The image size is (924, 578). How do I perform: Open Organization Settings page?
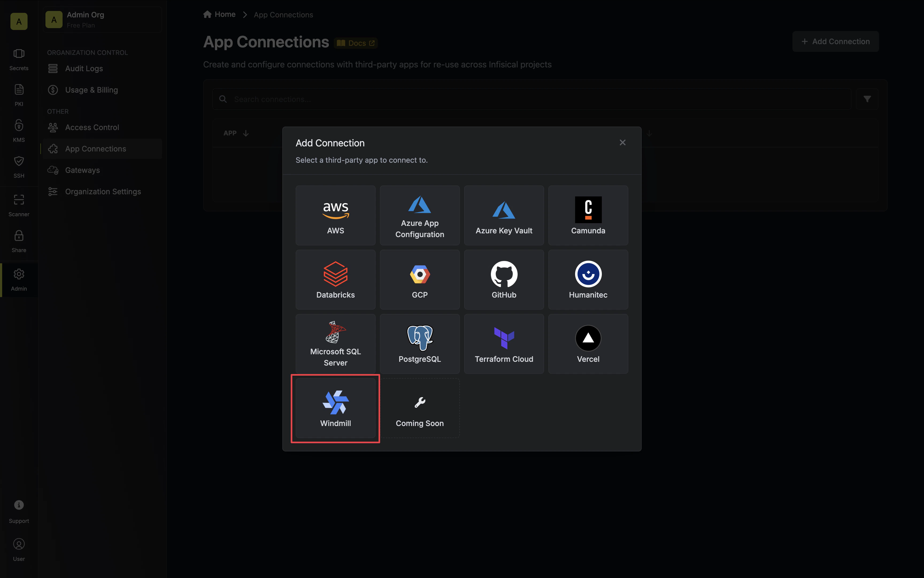click(102, 192)
